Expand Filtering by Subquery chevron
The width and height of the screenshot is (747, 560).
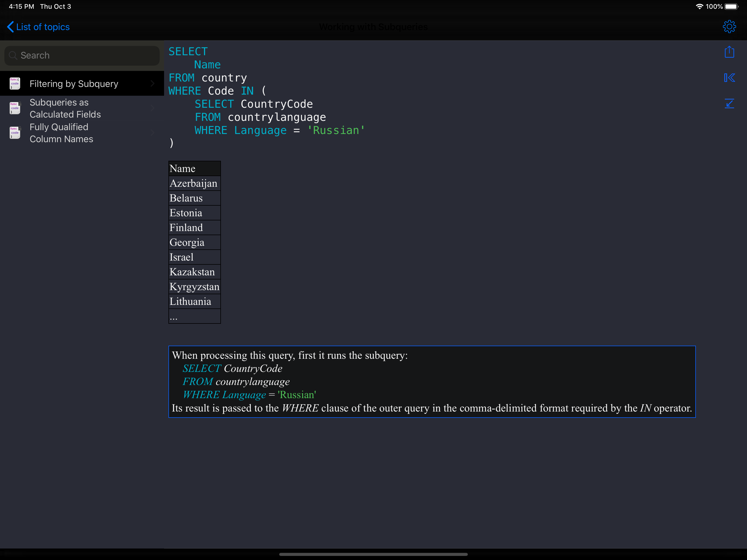[x=153, y=83]
